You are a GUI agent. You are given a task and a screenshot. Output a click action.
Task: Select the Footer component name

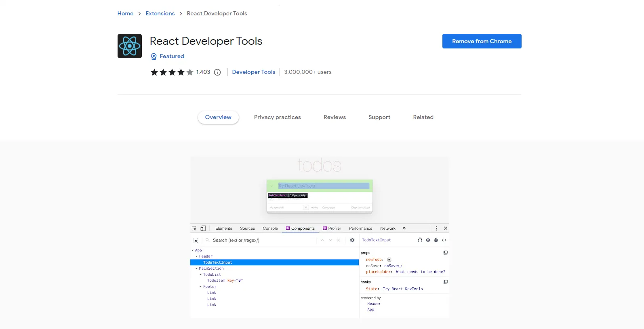(210, 287)
